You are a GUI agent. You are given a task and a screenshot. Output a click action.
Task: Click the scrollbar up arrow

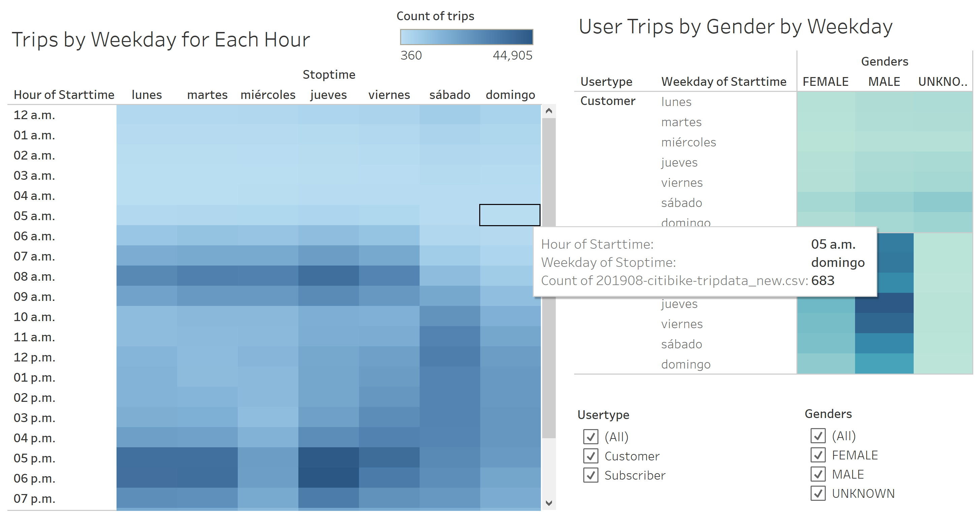tap(548, 111)
